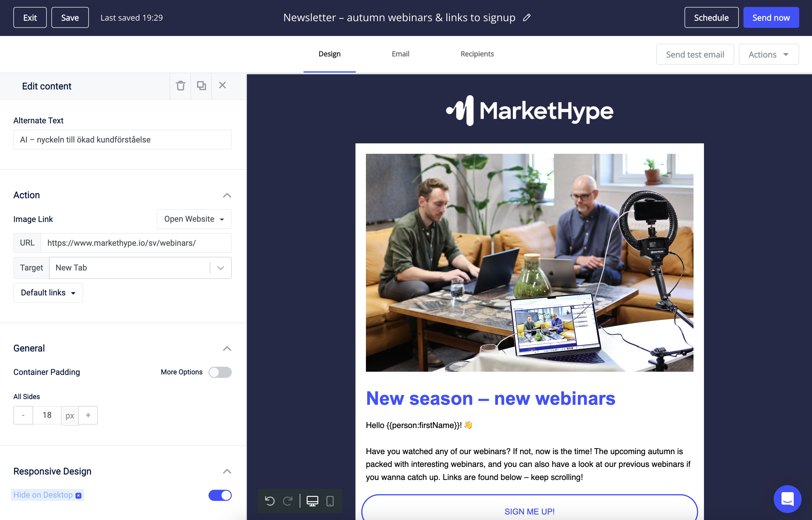Open the Open Website action dropdown
Viewport: 812px width, 520px height.
[194, 219]
